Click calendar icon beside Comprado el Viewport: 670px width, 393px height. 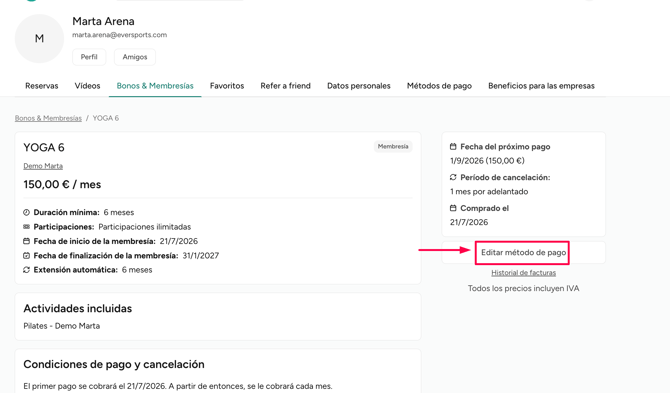[x=453, y=208]
